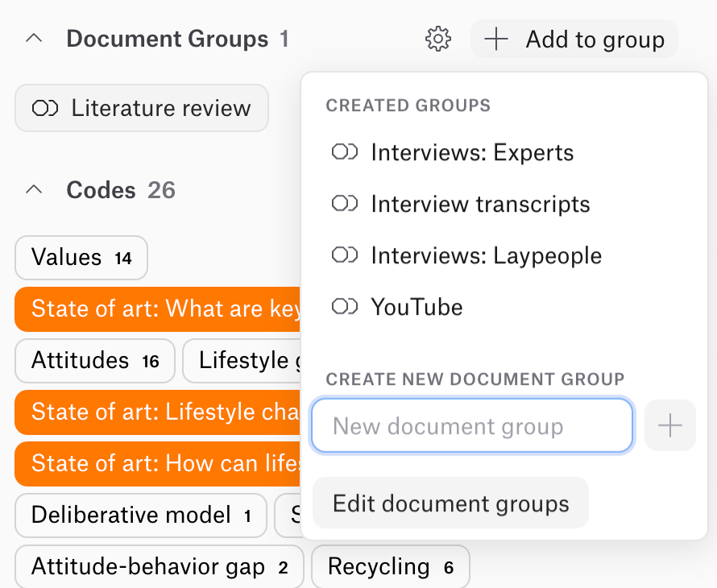Click the group icon beside Interviews: Laypeople
Viewport: 717px width, 588px height.
345,255
